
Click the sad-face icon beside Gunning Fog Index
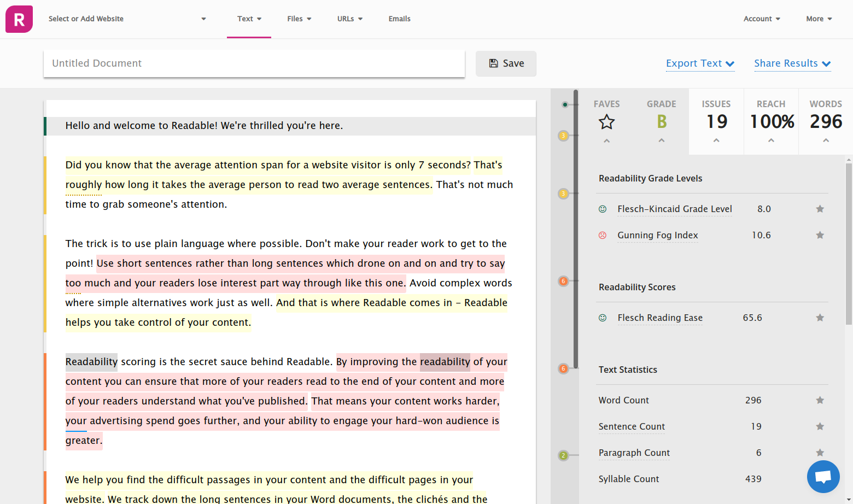coord(603,235)
